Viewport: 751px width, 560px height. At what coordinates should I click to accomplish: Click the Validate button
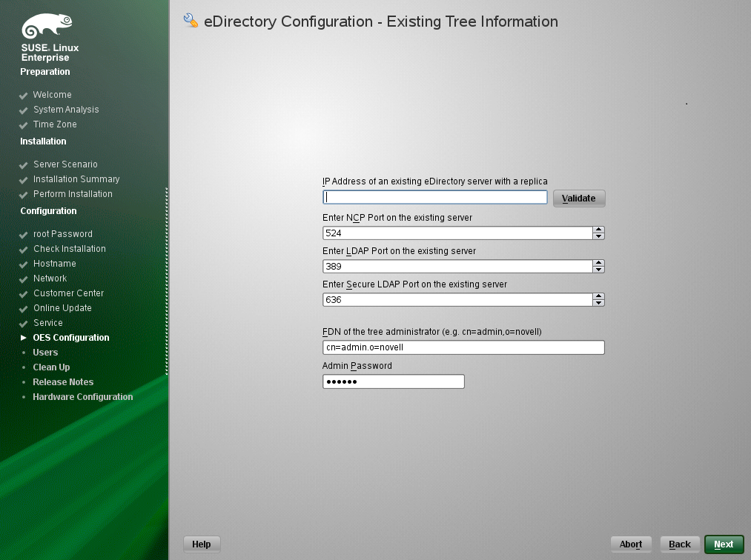(579, 199)
